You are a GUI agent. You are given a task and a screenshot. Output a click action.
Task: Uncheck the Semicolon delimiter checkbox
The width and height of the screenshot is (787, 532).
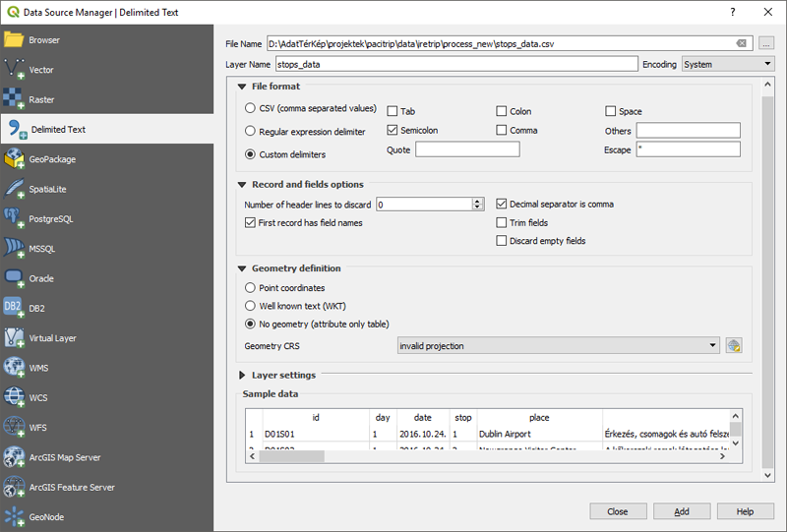[392, 130]
